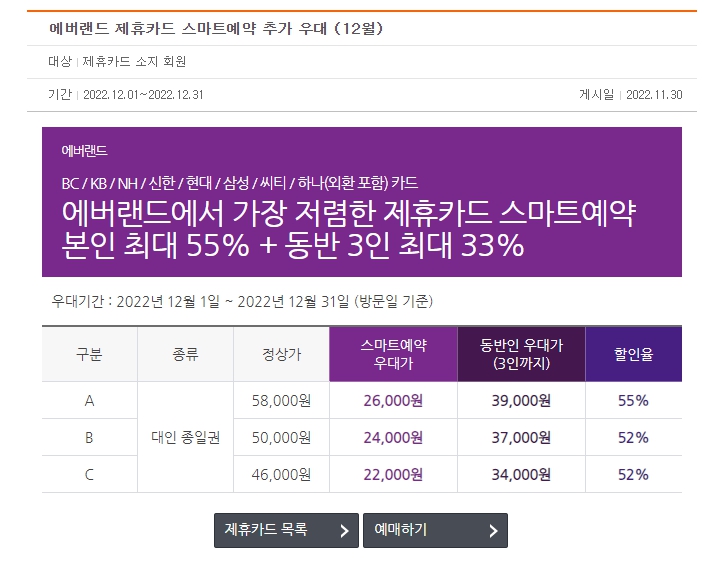Click the 55% discount rate cell
Image resolution: width=704 pixels, height=566 pixels.
[x=634, y=400]
